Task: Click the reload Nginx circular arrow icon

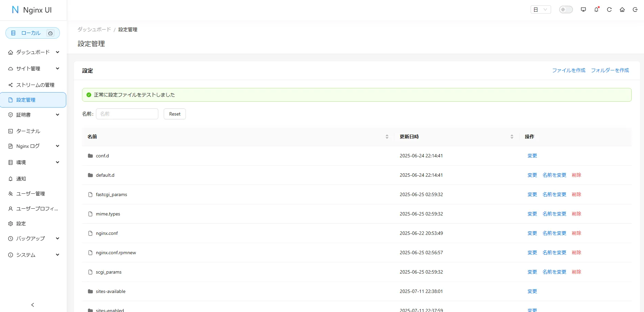Action: (x=609, y=10)
